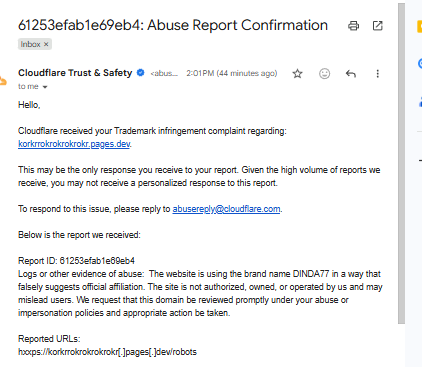
Task: Click the verified sender badge icon
Action: coord(141,73)
